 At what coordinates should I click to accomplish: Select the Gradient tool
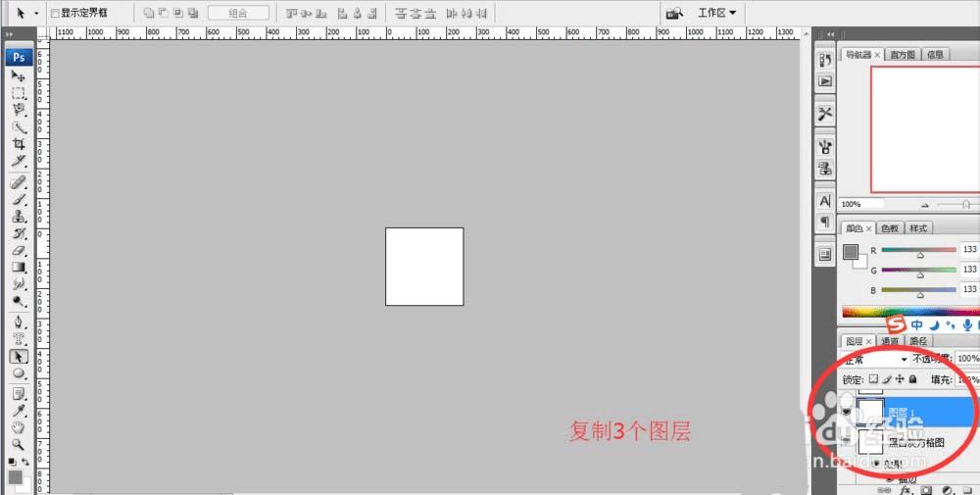click(x=19, y=268)
